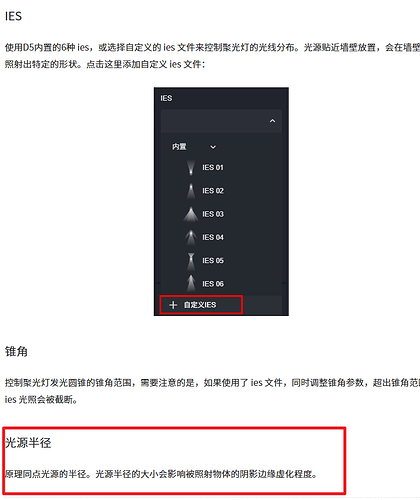The width and height of the screenshot is (420, 500).
Task: Choose the IES 05 hourglass beam icon
Action: (191, 261)
